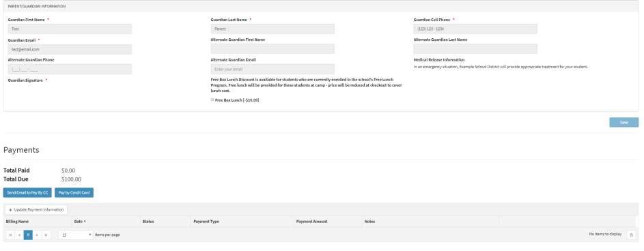The width and height of the screenshot is (644, 251).
Task: Go to last page in payments pager
Action: point(46,235)
